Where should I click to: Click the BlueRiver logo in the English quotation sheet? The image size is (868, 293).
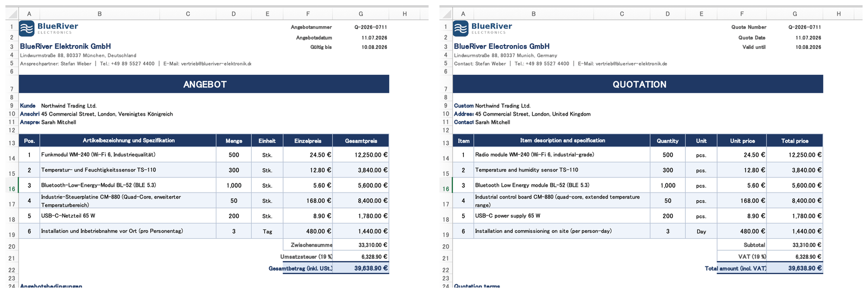tap(483, 28)
